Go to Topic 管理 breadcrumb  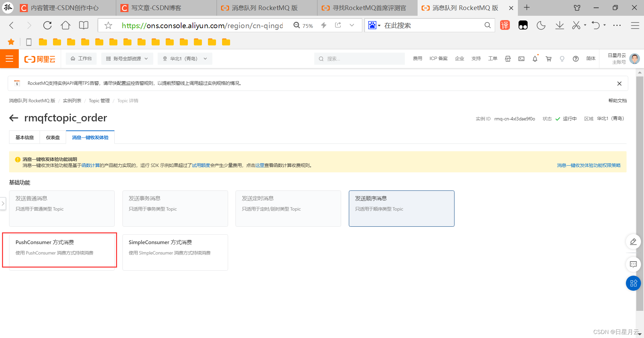pos(99,101)
